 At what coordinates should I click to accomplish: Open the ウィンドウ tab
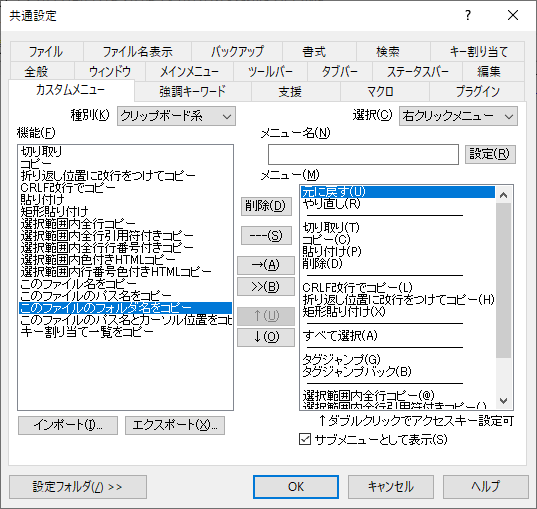110,72
